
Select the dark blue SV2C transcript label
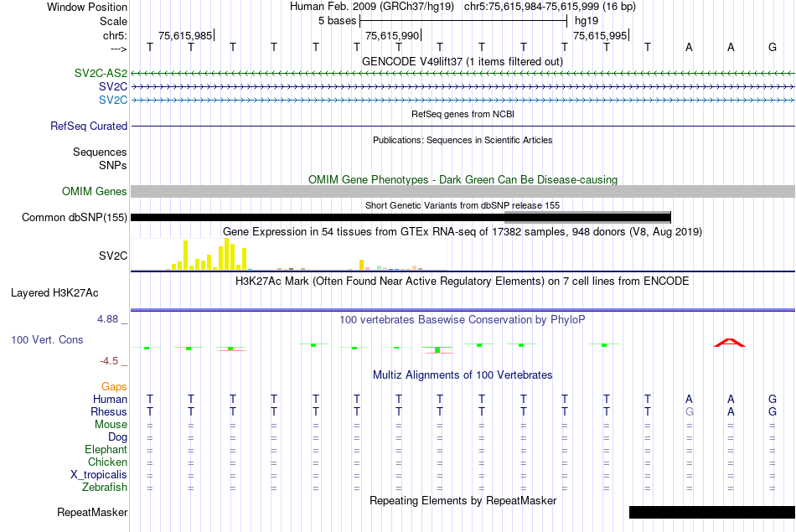(x=113, y=87)
